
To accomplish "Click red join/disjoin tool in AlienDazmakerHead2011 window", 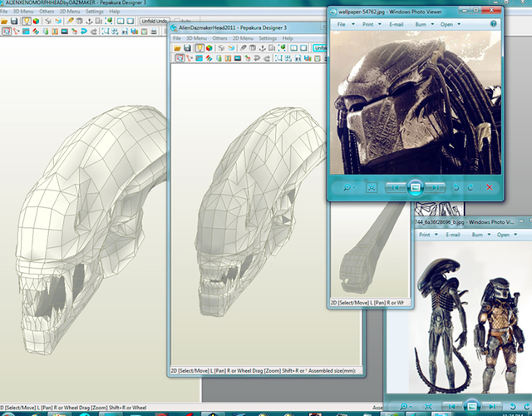I will tap(189, 58).
